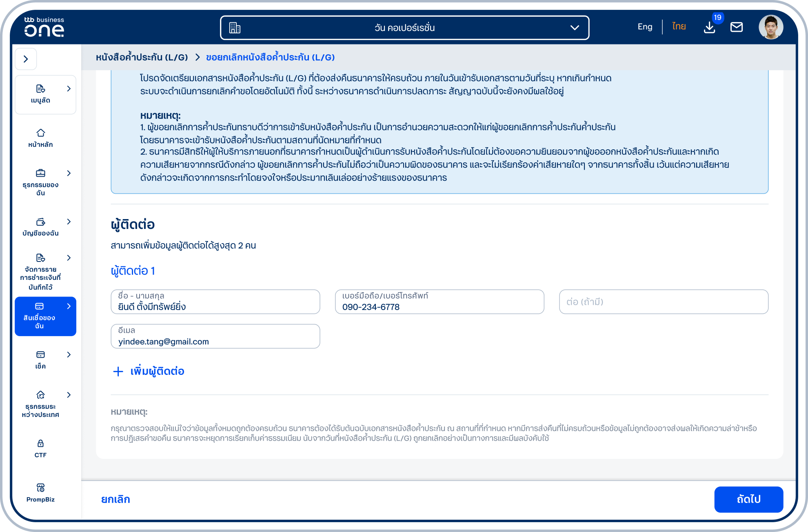808x532 pixels.
Task: Click the user profile avatar
Action: click(770, 27)
